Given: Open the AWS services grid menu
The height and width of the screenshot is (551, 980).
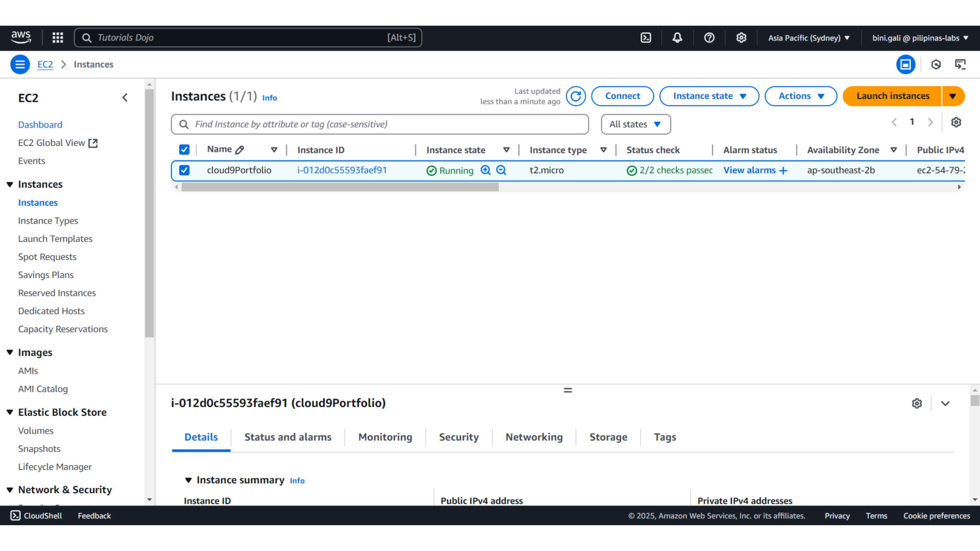Looking at the screenshot, I should [58, 37].
